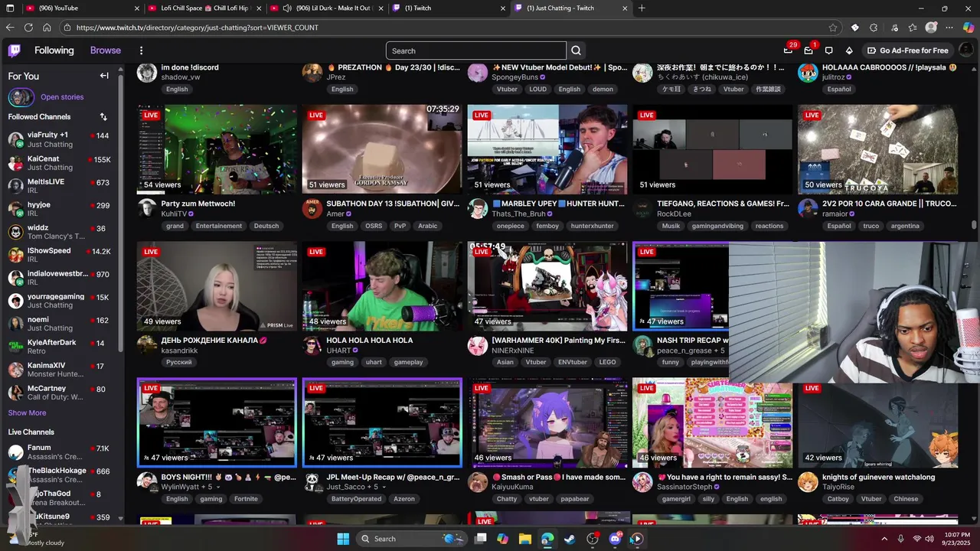Open Steam from taskbar
This screenshot has width=980, height=551.
point(570,539)
